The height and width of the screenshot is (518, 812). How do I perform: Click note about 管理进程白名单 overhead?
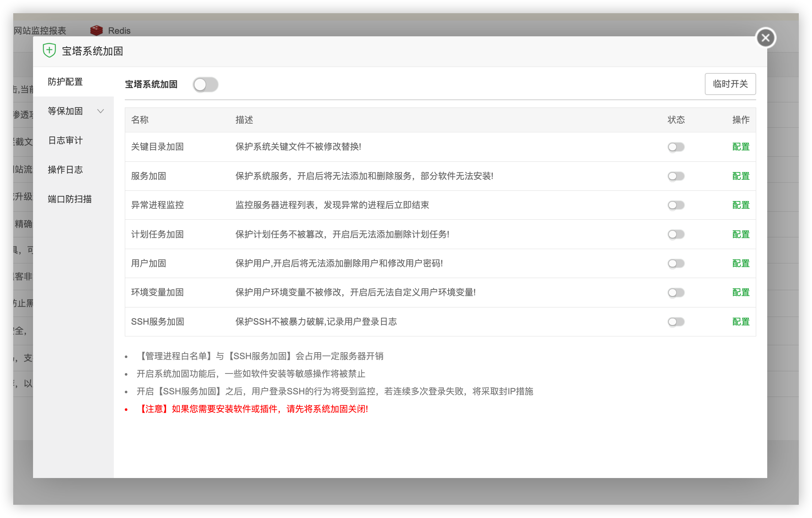(x=260, y=356)
